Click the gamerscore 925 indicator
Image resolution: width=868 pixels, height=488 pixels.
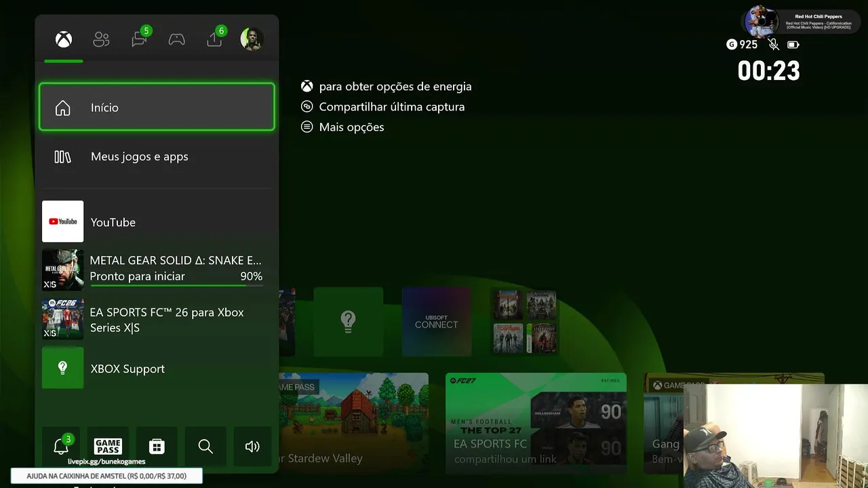coord(742,45)
